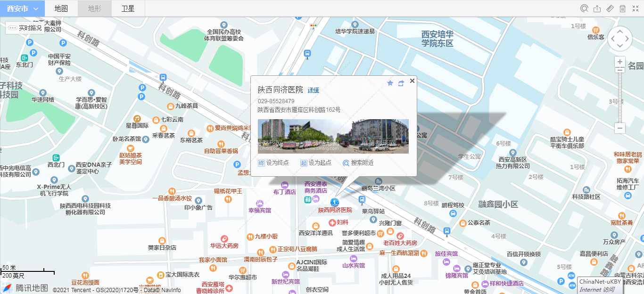Open the street view panorama thumbnail
Screen dimensions: 644x294
(333, 136)
